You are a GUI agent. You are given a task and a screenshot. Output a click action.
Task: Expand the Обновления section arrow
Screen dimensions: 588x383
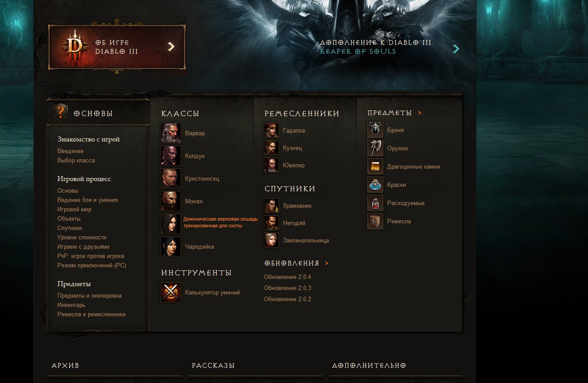(x=327, y=263)
